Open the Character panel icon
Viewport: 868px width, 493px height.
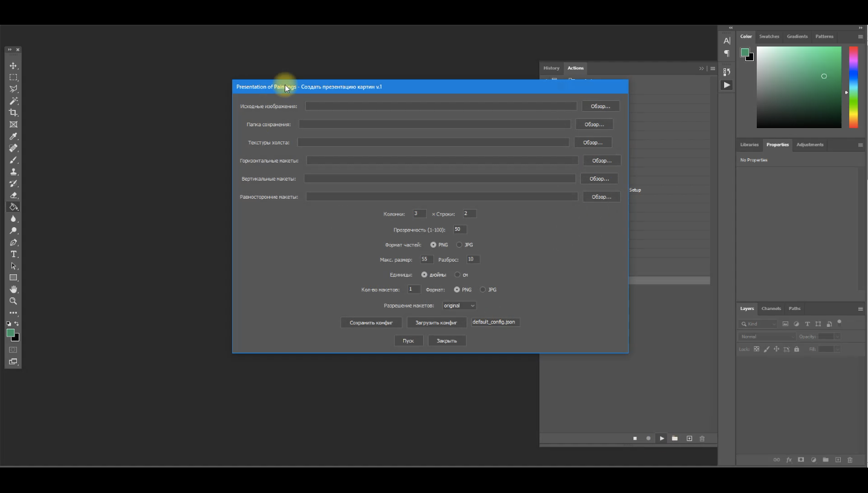click(727, 40)
